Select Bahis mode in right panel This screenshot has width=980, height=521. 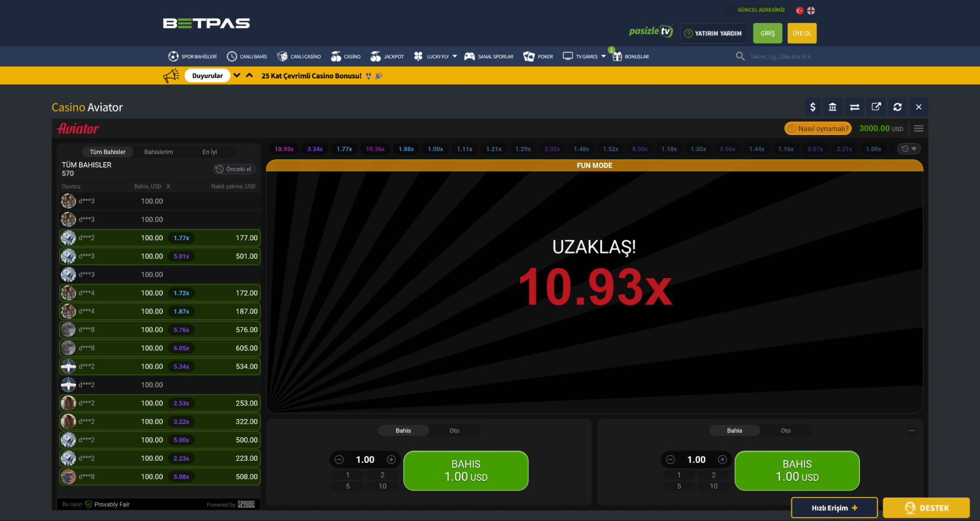pos(734,430)
